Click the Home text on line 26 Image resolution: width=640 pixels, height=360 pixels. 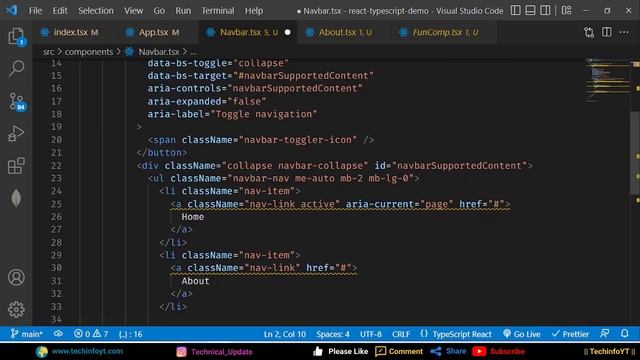[x=193, y=217]
